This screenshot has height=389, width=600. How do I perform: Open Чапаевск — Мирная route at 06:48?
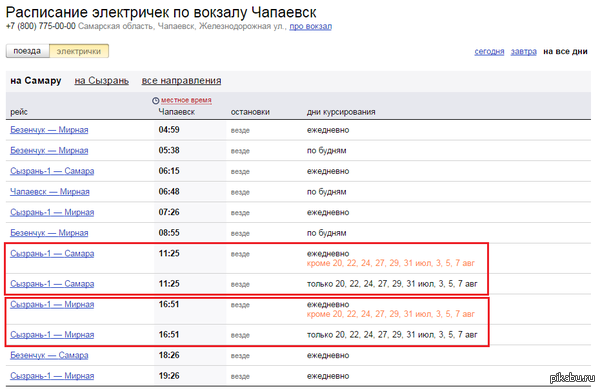(50, 192)
